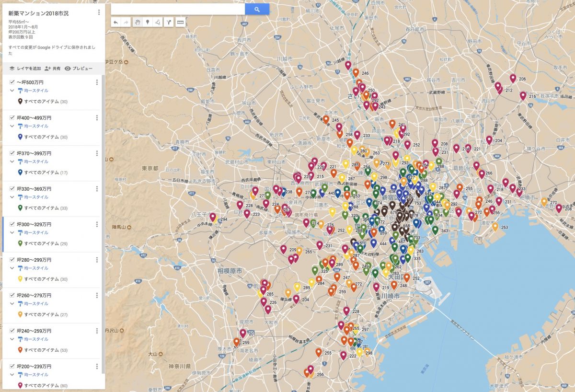Open the options menu for the 坪260〜279万円 layer

97,295
